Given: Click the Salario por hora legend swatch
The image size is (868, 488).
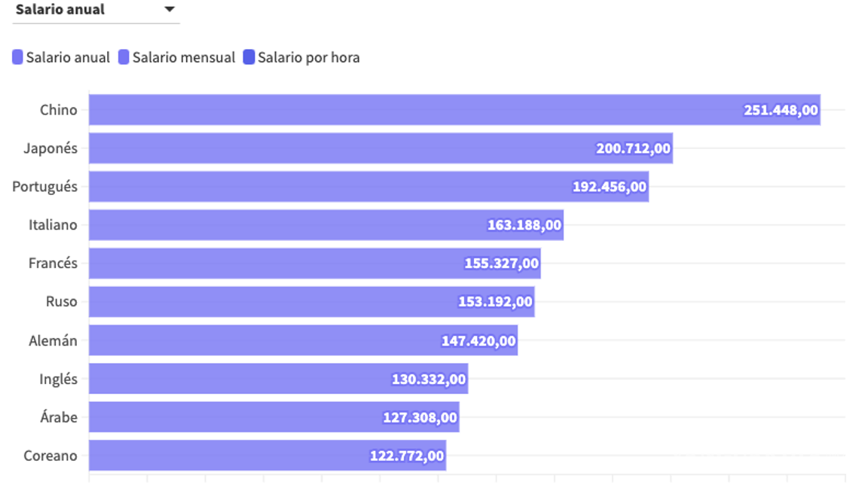Looking at the screenshot, I should tap(249, 57).
